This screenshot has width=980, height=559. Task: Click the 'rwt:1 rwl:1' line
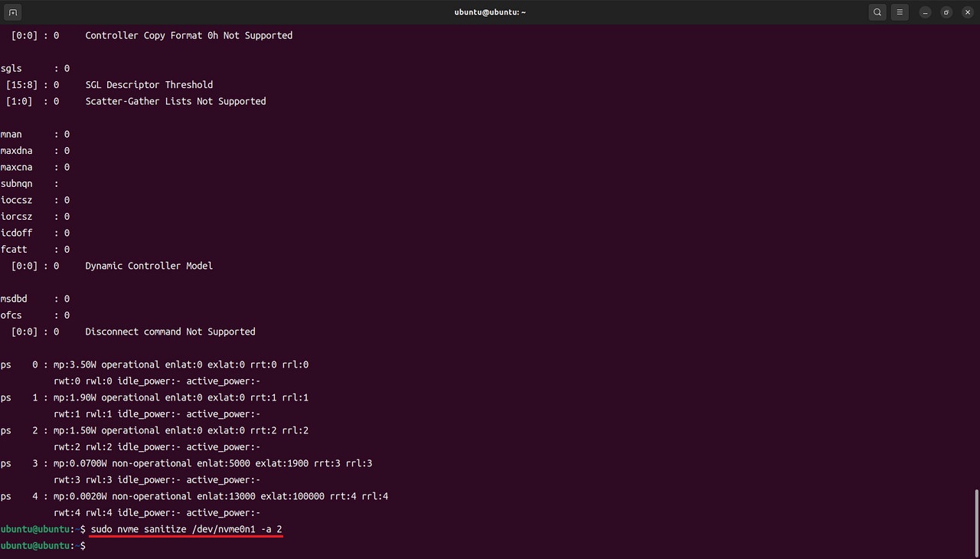157,414
